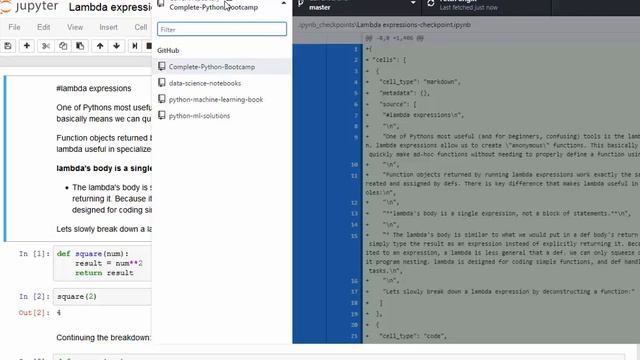Click the repository Filter input field

point(222,29)
